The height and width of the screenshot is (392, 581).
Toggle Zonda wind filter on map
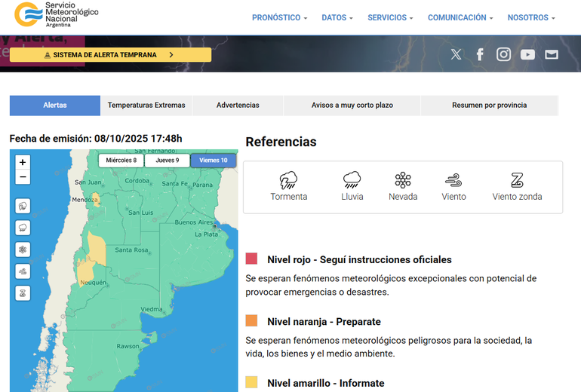[23, 293]
